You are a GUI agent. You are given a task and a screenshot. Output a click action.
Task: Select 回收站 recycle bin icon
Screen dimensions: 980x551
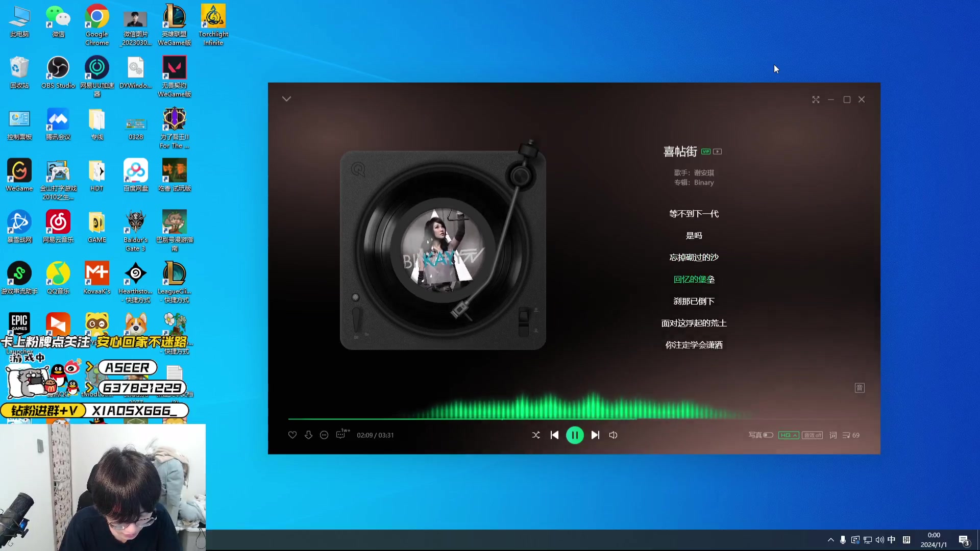click(x=19, y=72)
